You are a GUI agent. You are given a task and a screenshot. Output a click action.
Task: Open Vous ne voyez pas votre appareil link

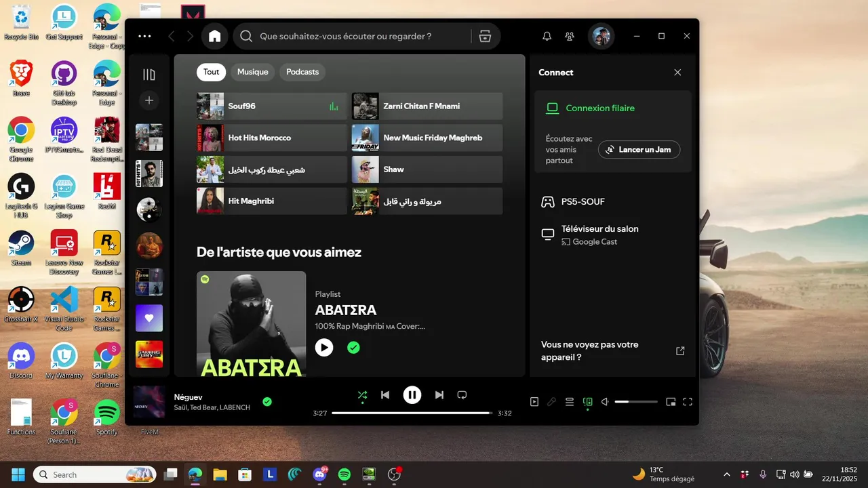click(612, 351)
